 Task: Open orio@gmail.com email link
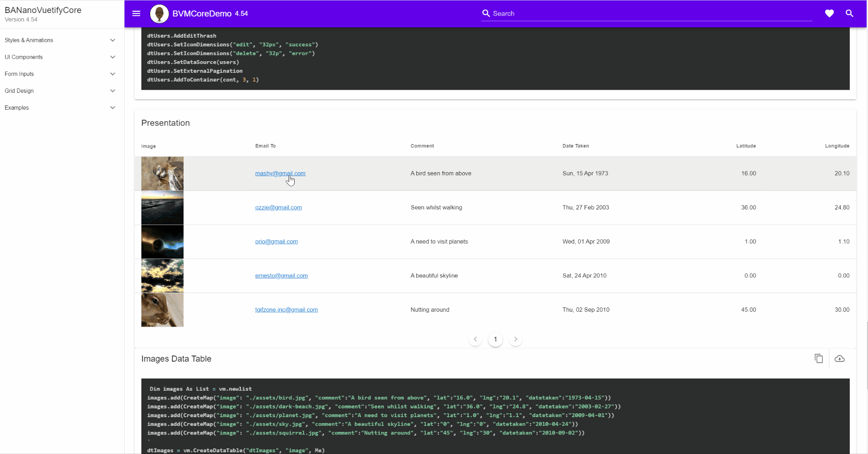tap(276, 242)
